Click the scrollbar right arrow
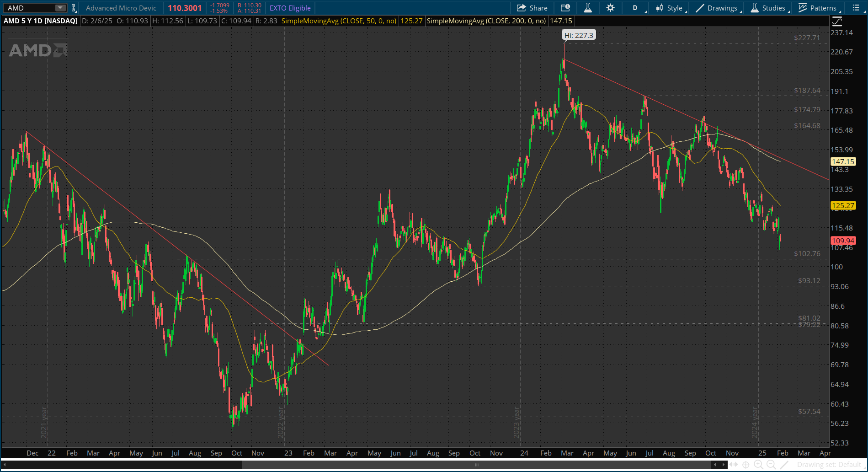 (x=723, y=465)
